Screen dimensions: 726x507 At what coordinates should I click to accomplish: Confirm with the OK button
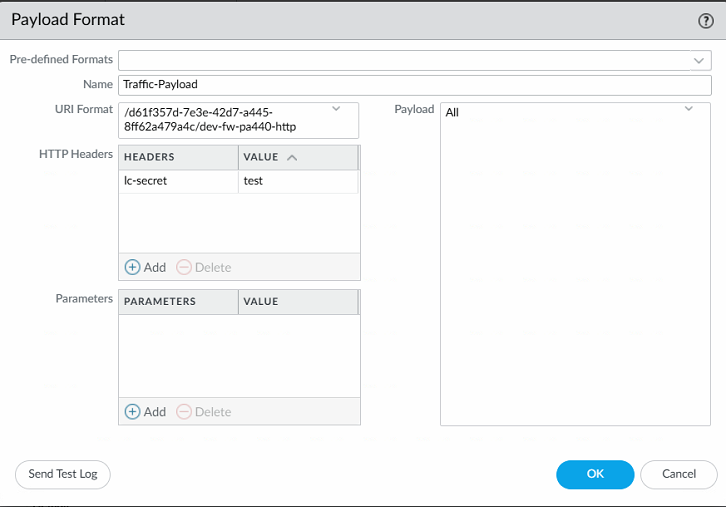click(x=595, y=474)
